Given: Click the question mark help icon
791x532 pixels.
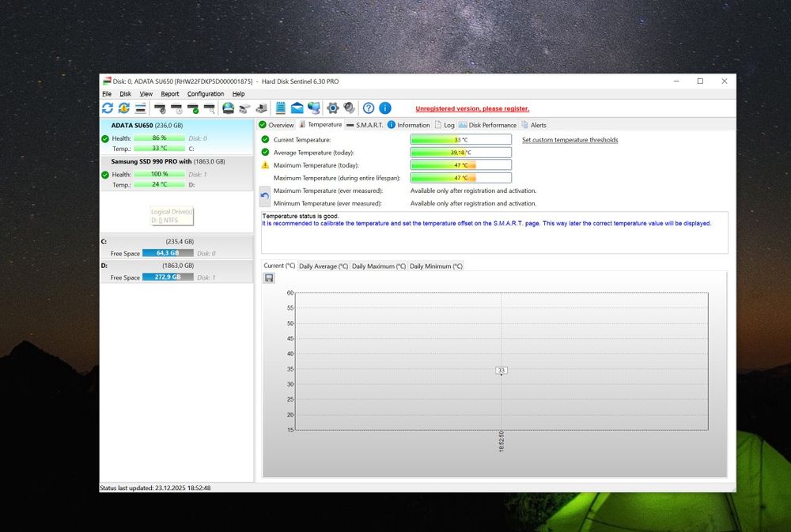Looking at the screenshot, I should point(369,108).
